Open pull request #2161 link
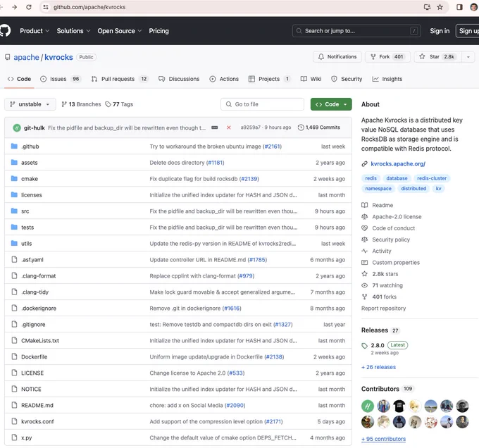The height and width of the screenshot is (448, 479). pos(272,147)
